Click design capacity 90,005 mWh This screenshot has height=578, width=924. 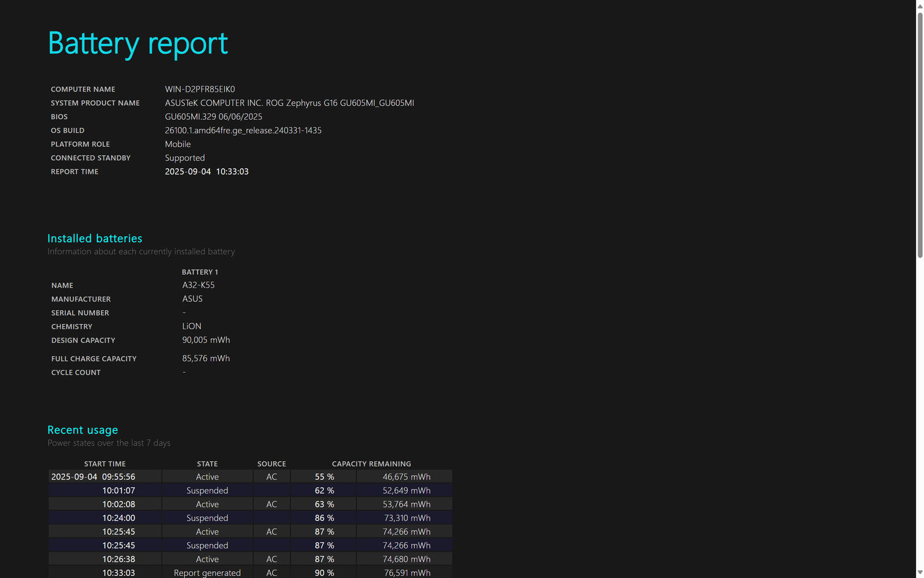[x=206, y=340]
